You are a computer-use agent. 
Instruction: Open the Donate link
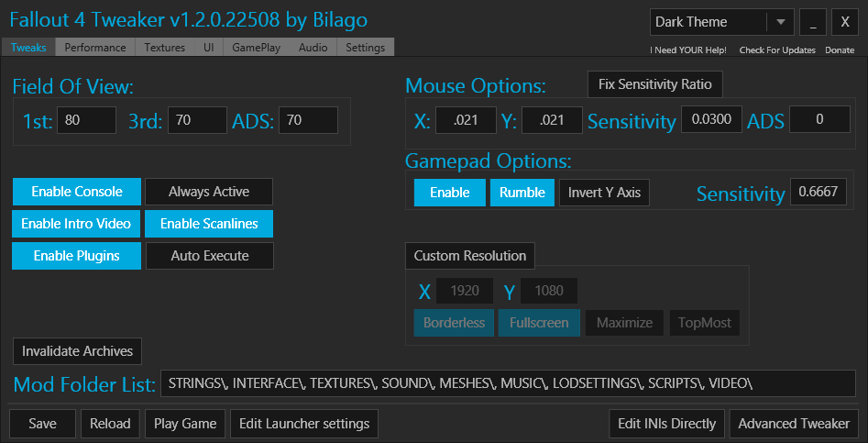point(840,50)
